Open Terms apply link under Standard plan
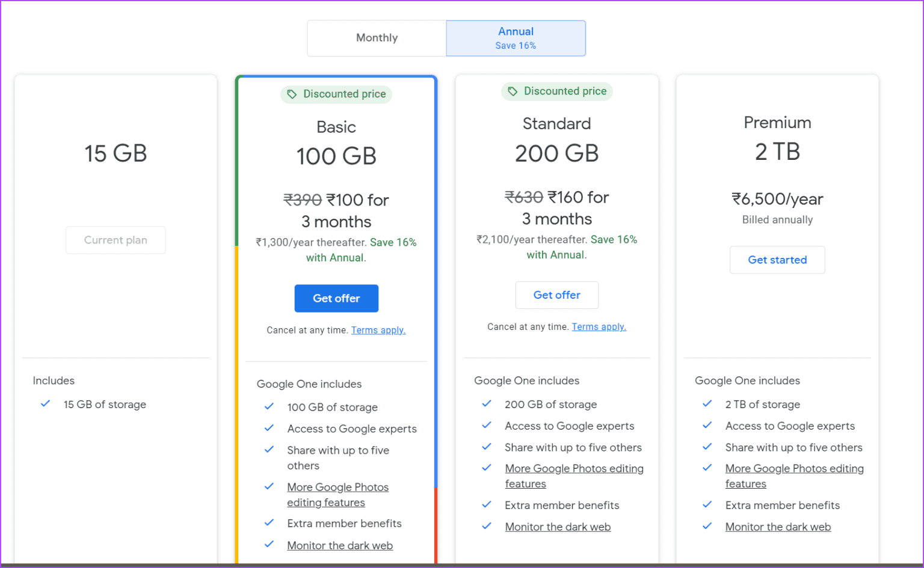The height and width of the screenshot is (568, 924). click(599, 327)
